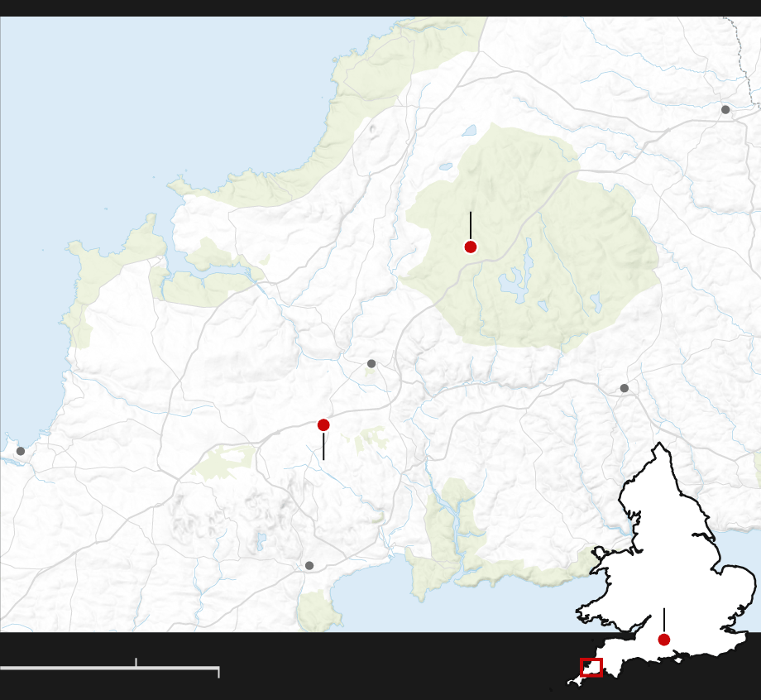Click the red dot on the England inset map
761x700 pixels.
tap(663, 640)
